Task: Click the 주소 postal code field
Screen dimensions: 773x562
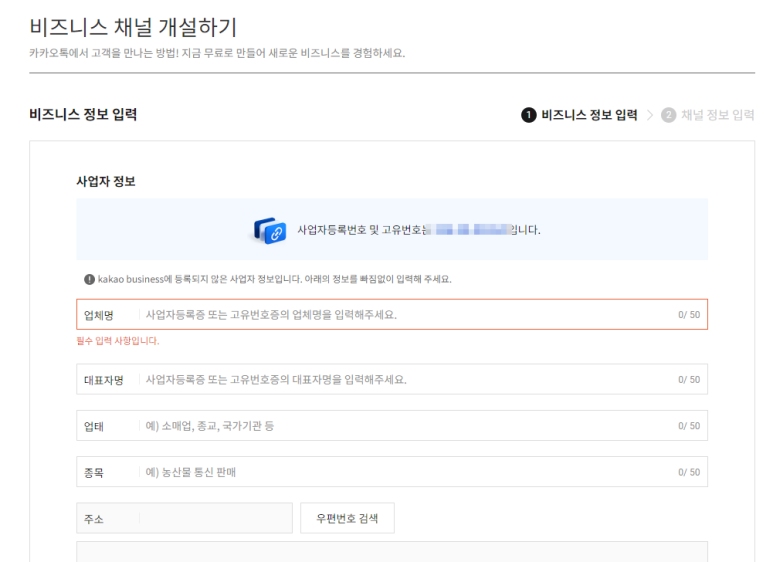Action: (x=184, y=518)
